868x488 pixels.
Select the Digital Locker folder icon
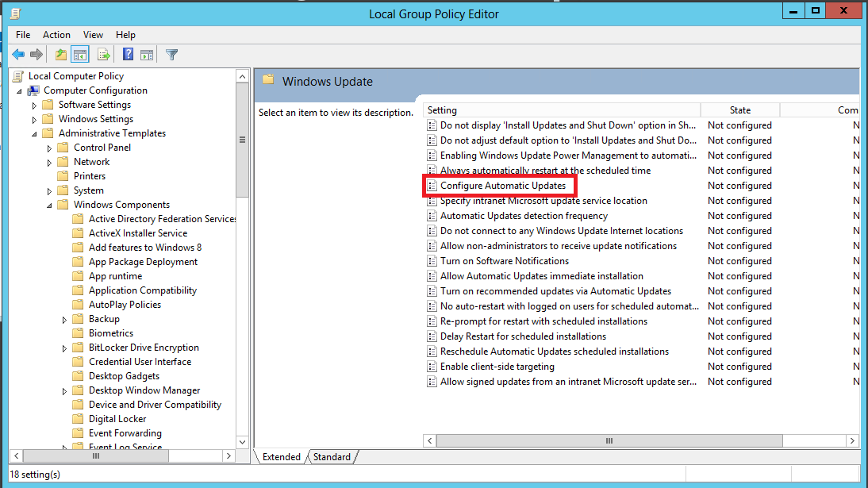click(78, 419)
